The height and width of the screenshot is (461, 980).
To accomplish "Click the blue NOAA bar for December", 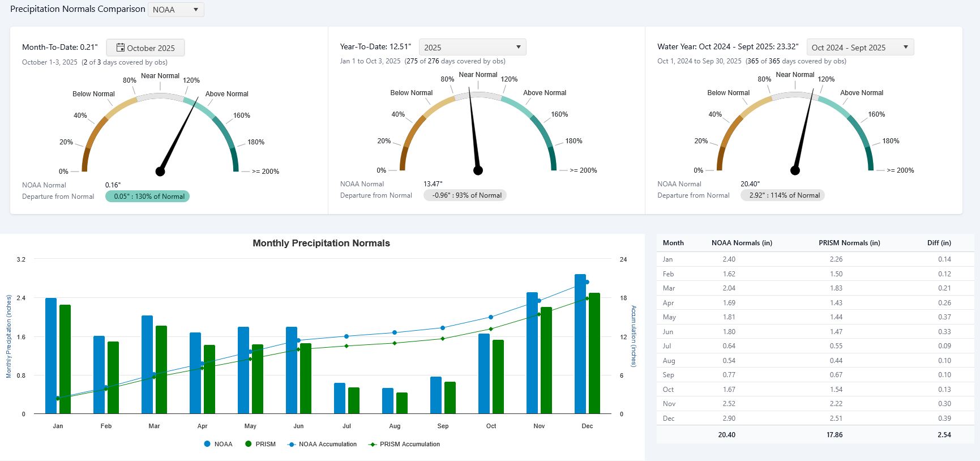I will tap(580, 344).
